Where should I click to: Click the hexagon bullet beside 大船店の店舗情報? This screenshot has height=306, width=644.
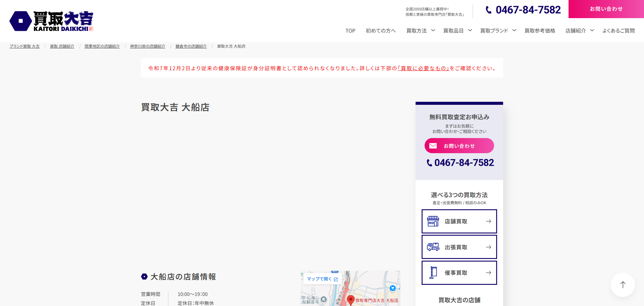pyautogui.click(x=144, y=276)
